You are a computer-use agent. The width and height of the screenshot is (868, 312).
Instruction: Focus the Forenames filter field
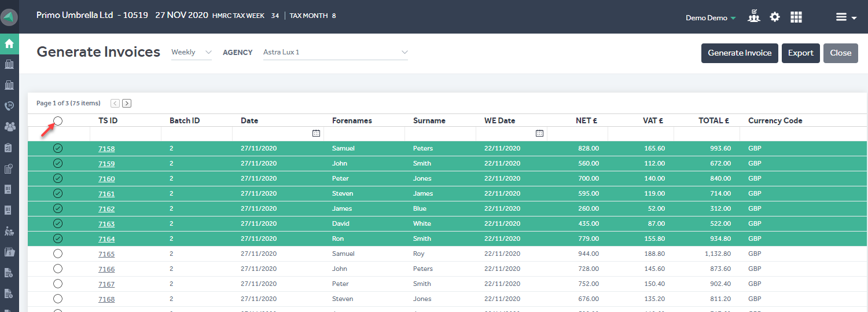tap(364, 133)
